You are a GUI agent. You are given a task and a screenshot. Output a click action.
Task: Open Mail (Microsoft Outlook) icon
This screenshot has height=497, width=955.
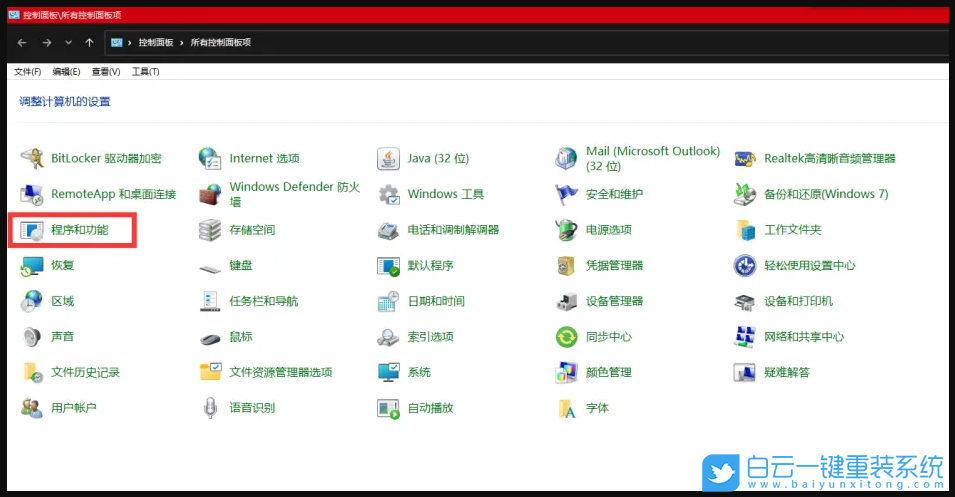566,158
